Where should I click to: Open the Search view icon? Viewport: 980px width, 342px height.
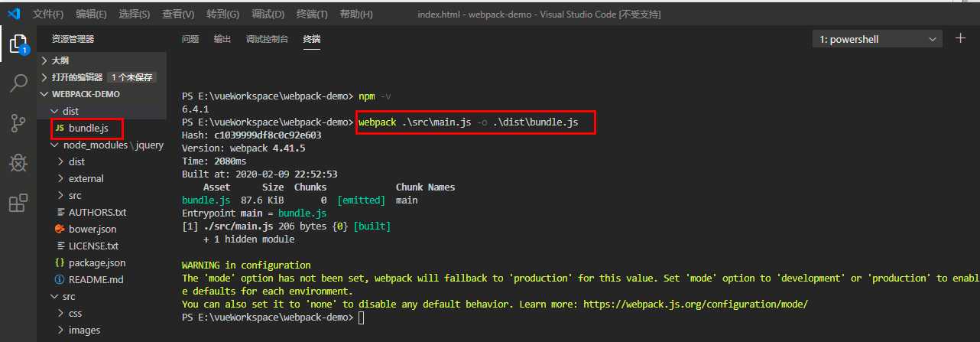[18, 83]
